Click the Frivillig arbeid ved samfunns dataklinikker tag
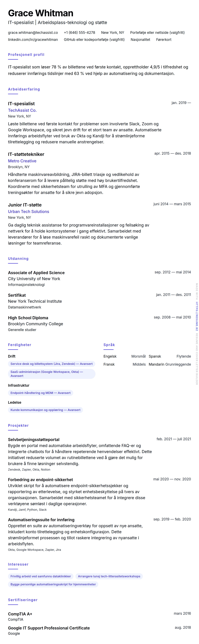Image resolution: width=199 pixels, height=644 pixels. point(40,576)
